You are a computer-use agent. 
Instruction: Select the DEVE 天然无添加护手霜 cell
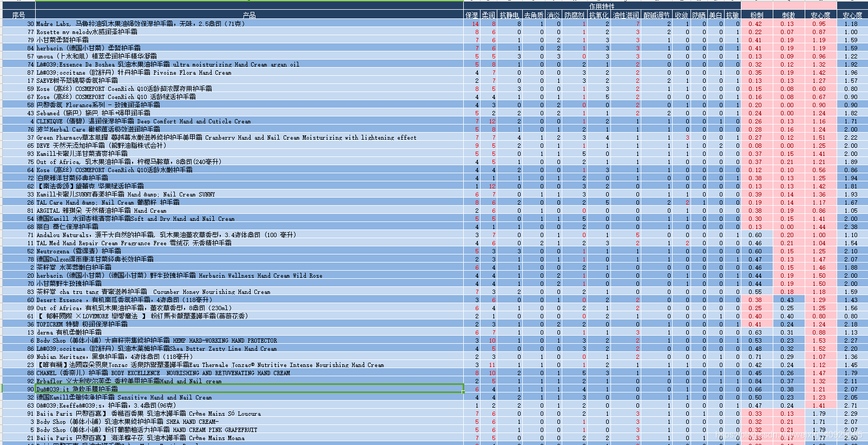pyautogui.click(x=249, y=146)
